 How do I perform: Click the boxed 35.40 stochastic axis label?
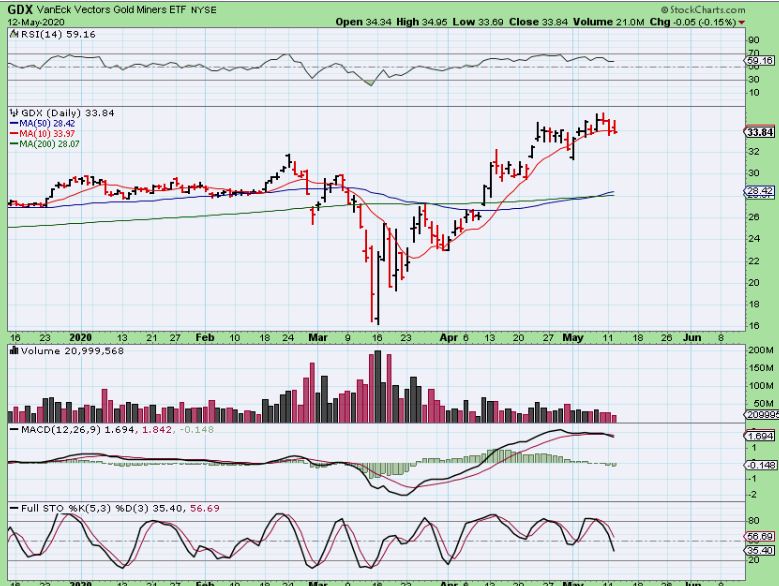760,550
